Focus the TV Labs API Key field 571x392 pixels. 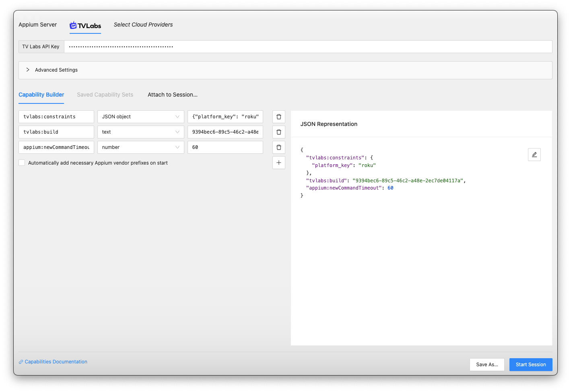pyautogui.click(x=308, y=47)
